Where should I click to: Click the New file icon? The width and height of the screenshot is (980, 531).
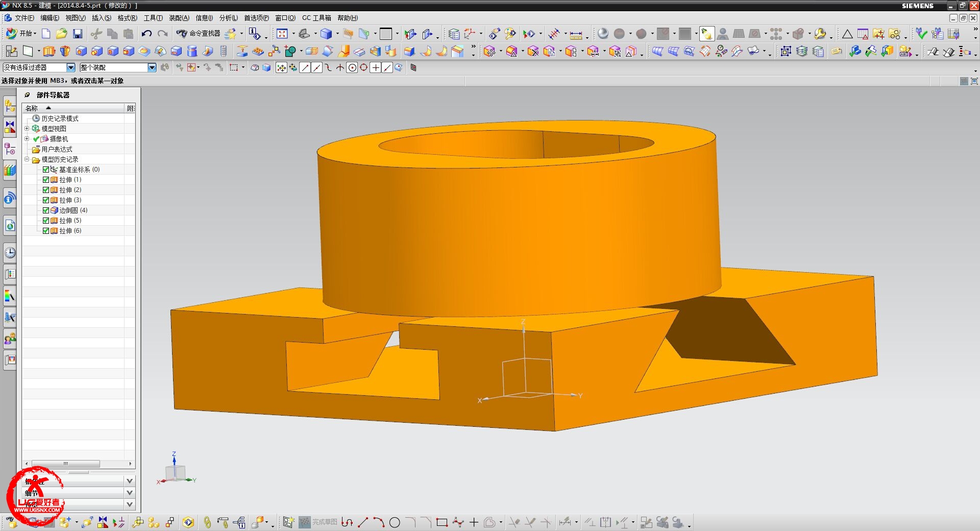[46, 34]
